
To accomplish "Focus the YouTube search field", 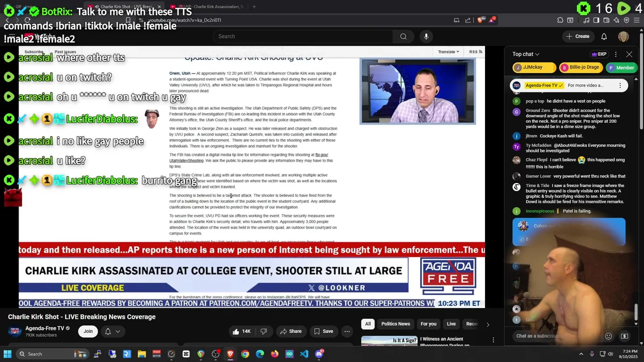I will point(303,36).
